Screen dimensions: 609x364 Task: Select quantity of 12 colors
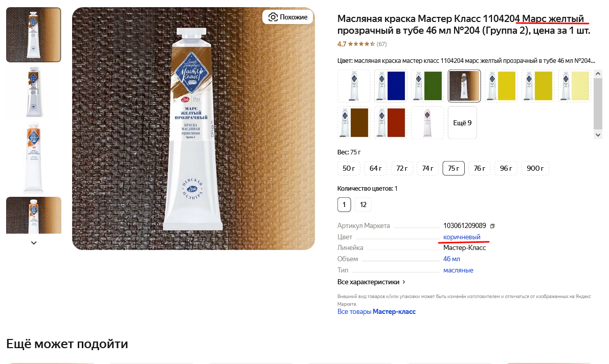tap(363, 204)
